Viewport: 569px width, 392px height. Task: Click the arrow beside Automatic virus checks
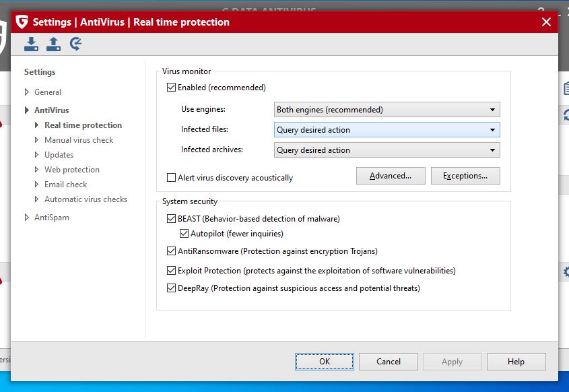click(x=36, y=199)
